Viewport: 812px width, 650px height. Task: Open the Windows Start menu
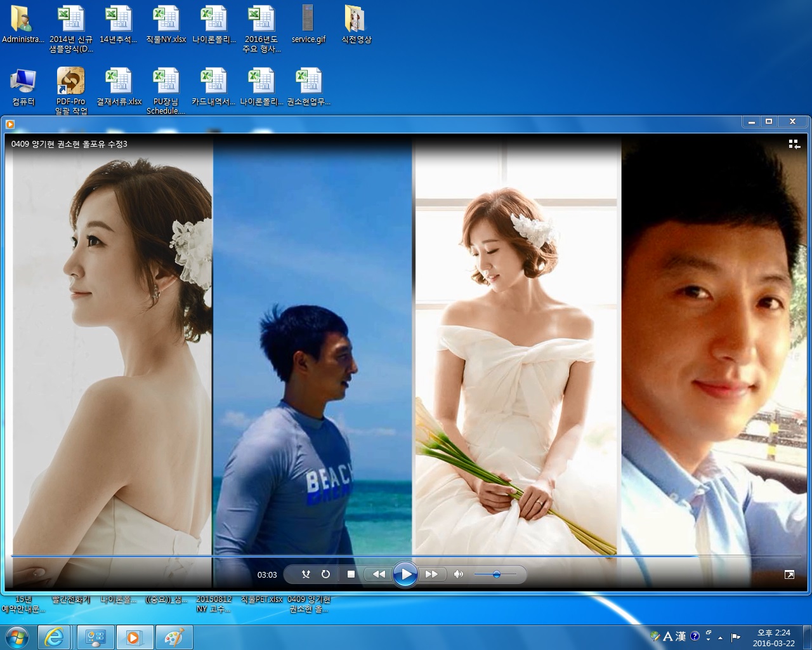tap(16, 637)
